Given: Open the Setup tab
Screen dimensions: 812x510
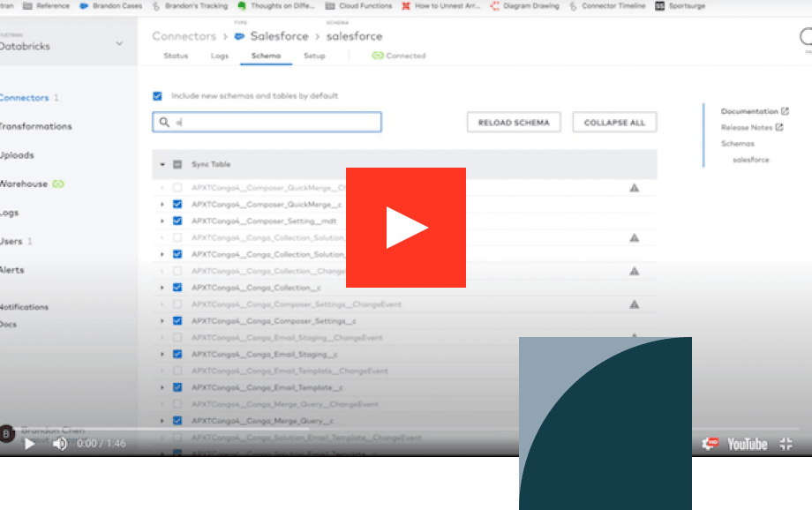Looking at the screenshot, I should point(314,56).
